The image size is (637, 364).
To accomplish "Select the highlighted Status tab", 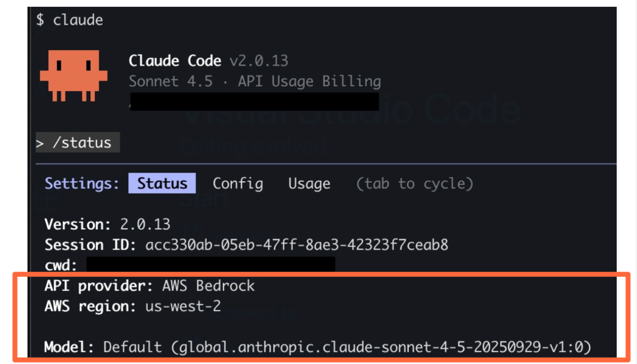I will pos(162,183).
